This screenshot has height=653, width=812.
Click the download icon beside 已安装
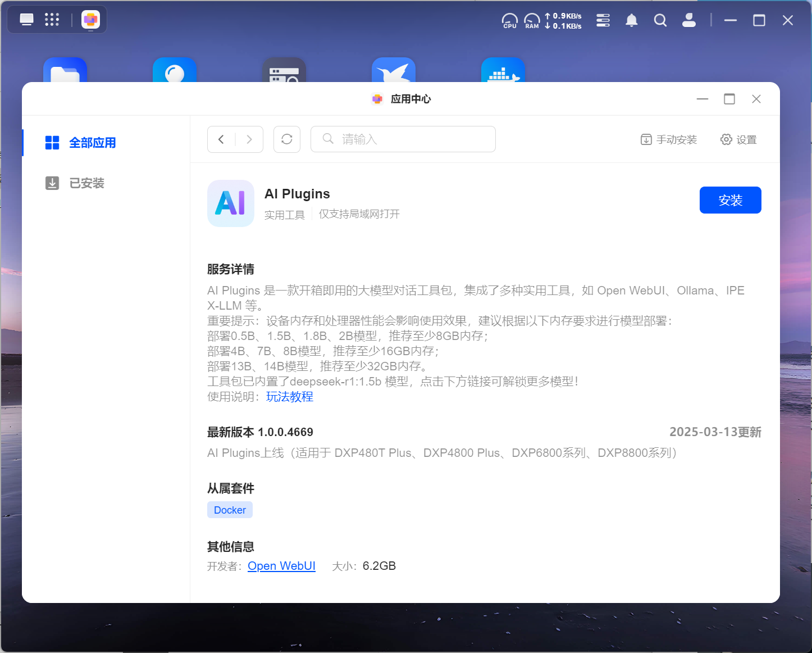[52, 183]
